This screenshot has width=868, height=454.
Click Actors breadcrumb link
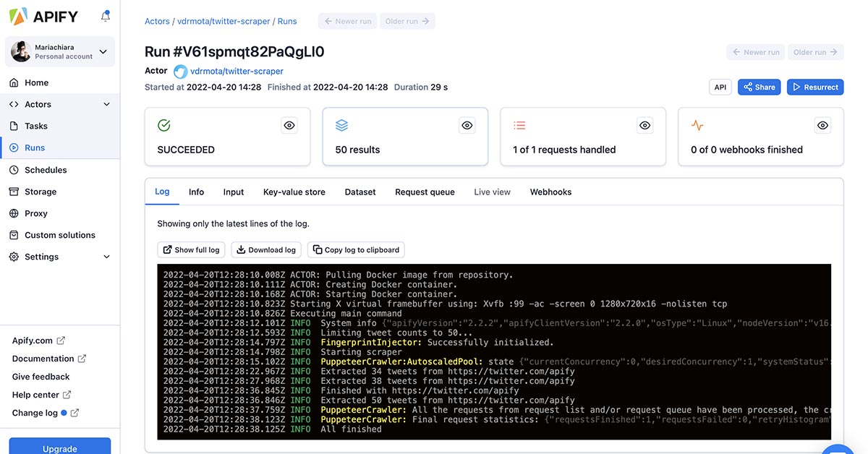[157, 21]
